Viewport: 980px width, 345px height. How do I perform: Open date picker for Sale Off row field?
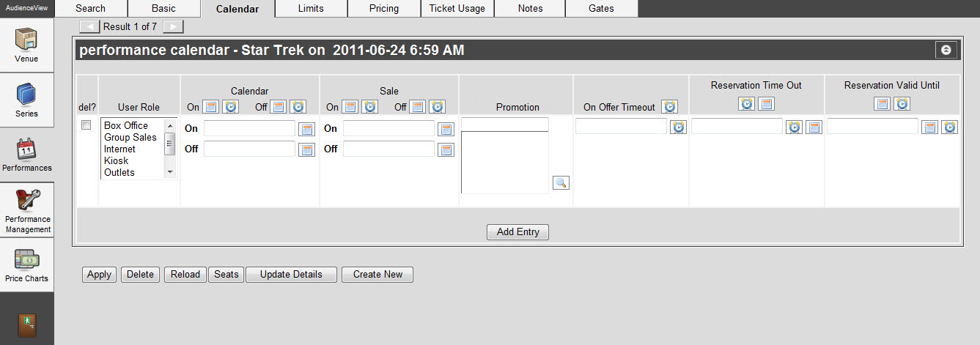[446, 149]
